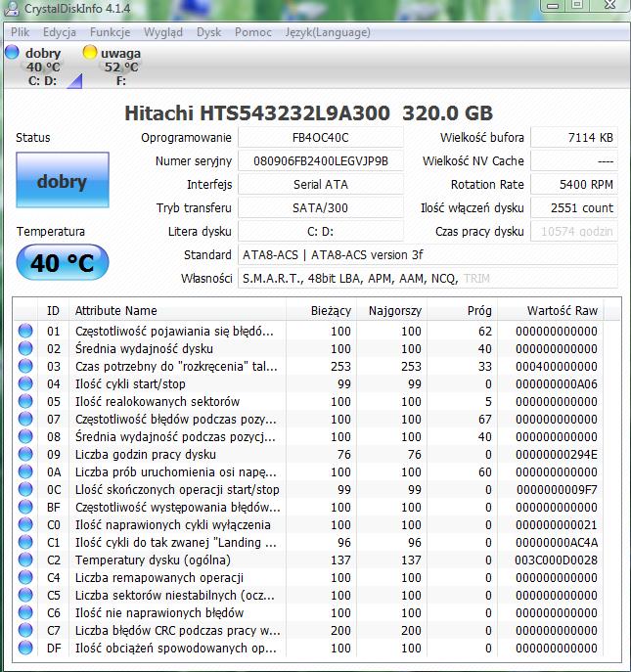This screenshot has width=631, height=672.
Task: Open the Dysk menu
Action: tap(208, 32)
